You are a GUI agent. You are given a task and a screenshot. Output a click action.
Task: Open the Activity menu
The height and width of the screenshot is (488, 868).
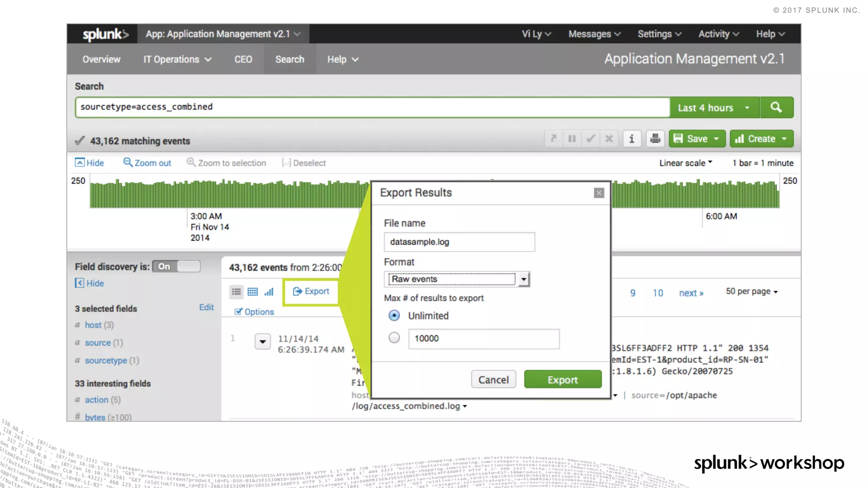719,34
